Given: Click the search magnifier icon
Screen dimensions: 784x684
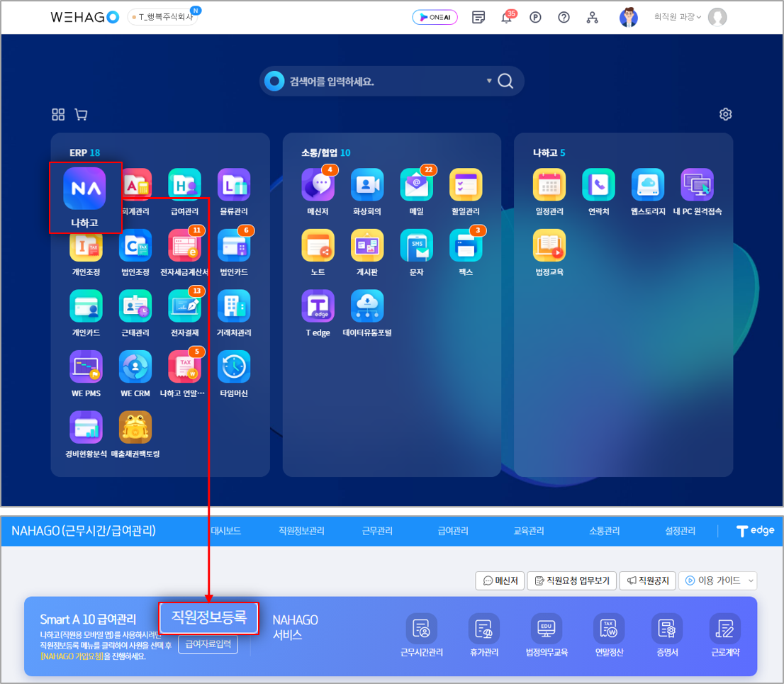Looking at the screenshot, I should click(x=505, y=81).
